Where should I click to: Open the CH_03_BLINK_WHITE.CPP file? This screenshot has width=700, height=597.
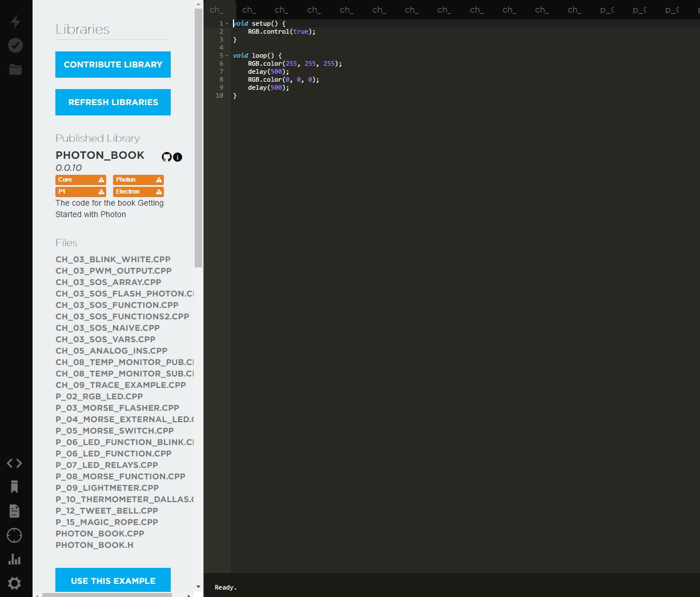click(x=113, y=259)
